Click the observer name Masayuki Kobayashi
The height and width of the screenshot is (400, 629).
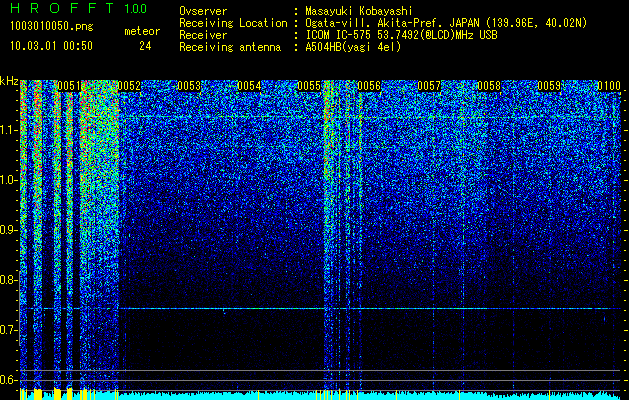359,11
